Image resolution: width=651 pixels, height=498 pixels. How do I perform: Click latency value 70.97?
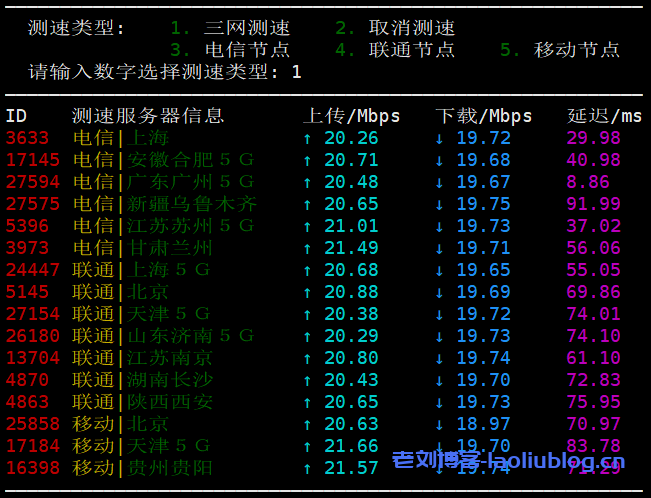click(x=594, y=424)
